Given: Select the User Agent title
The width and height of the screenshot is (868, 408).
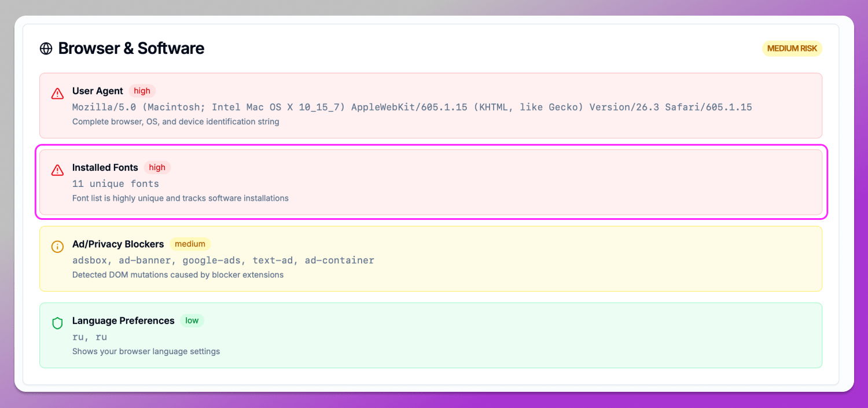Looking at the screenshot, I should [x=97, y=91].
